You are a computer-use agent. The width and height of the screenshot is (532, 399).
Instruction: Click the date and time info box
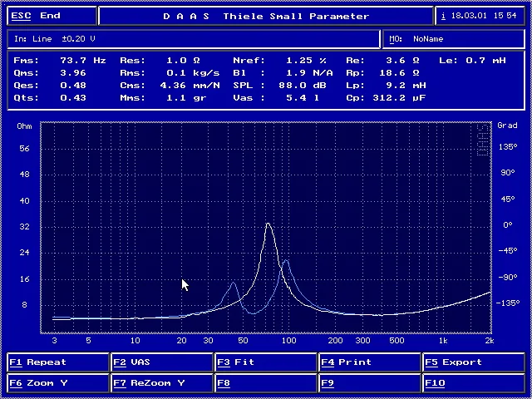[x=481, y=16]
